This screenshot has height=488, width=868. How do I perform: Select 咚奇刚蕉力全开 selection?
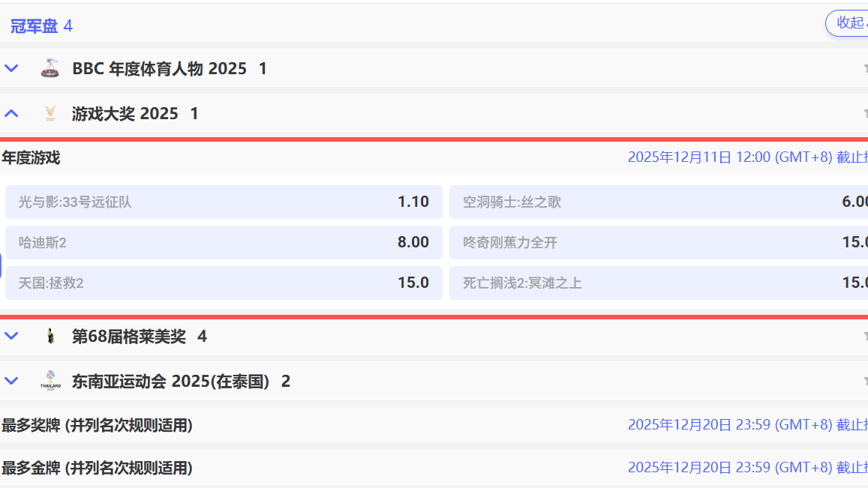pos(658,241)
